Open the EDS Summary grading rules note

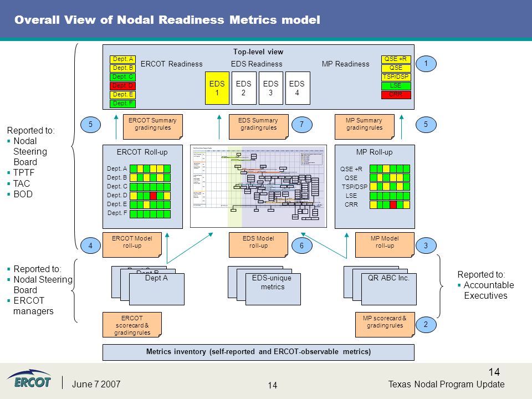tap(259, 126)
